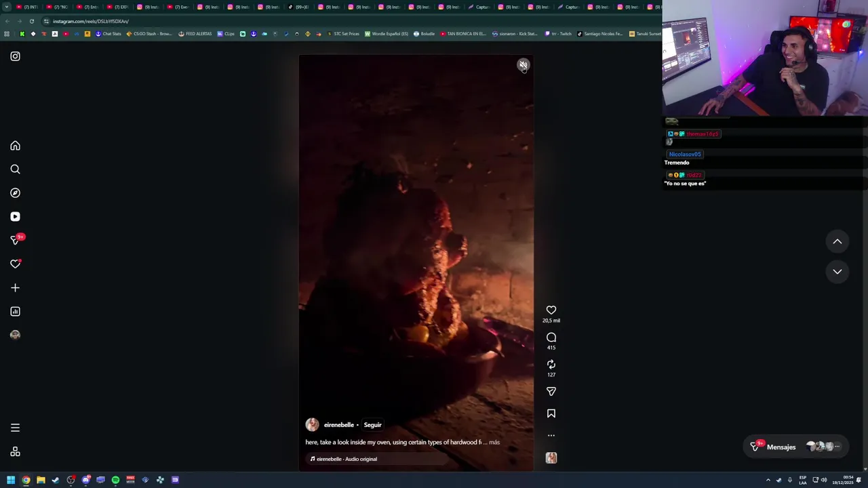
Task: Open the Instagram search panel
Action: [15, 169]
